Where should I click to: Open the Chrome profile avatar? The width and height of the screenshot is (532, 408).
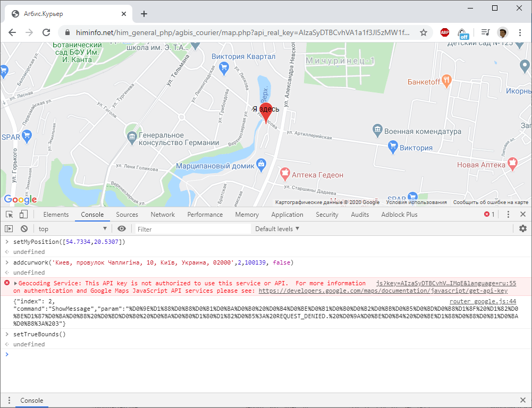click(502, 32)
